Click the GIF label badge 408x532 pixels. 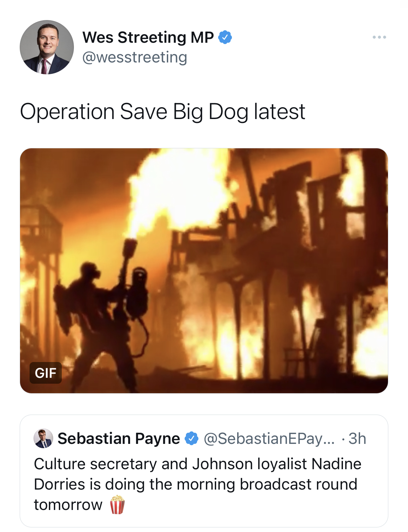[x=46, y=373]
